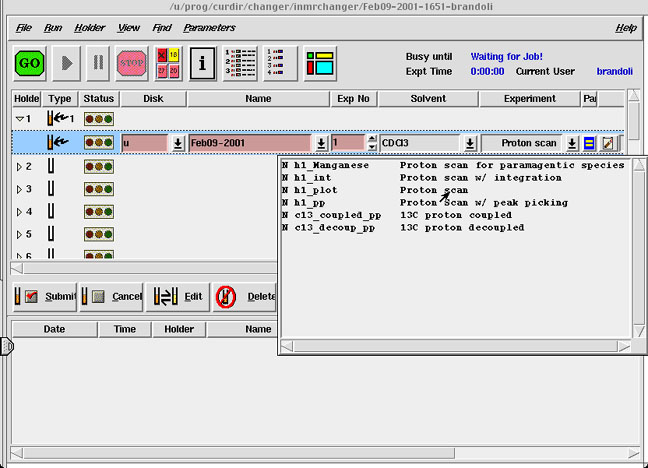Screen dimensions: 648x468
Task: Expand holder 2 tree triangle
Action: (x=18, y=166)
